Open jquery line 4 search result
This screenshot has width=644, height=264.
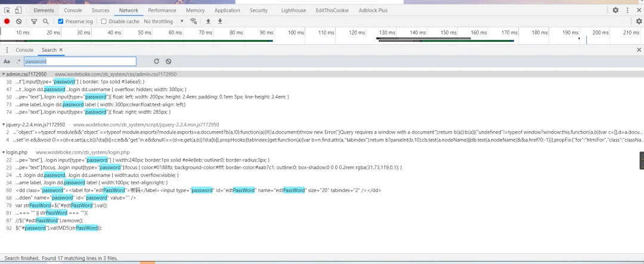point(322,139)
